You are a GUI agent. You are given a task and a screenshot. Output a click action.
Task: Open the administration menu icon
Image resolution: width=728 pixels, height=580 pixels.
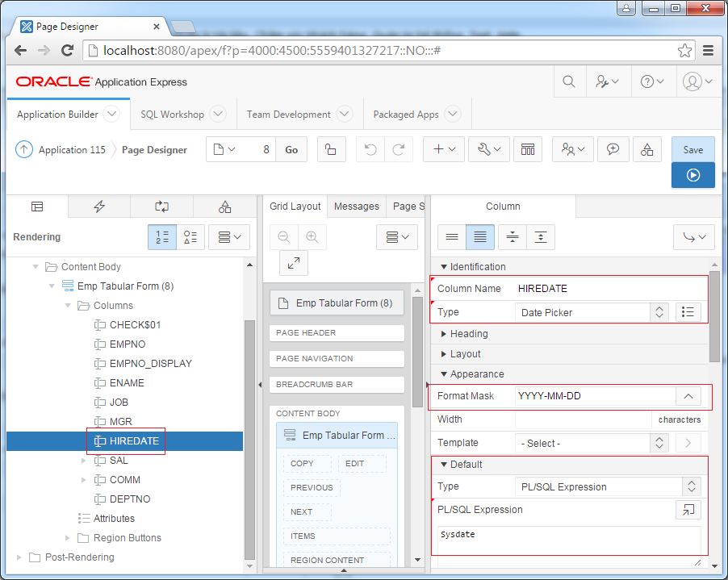pyautogui.click(x=607, y=81)
